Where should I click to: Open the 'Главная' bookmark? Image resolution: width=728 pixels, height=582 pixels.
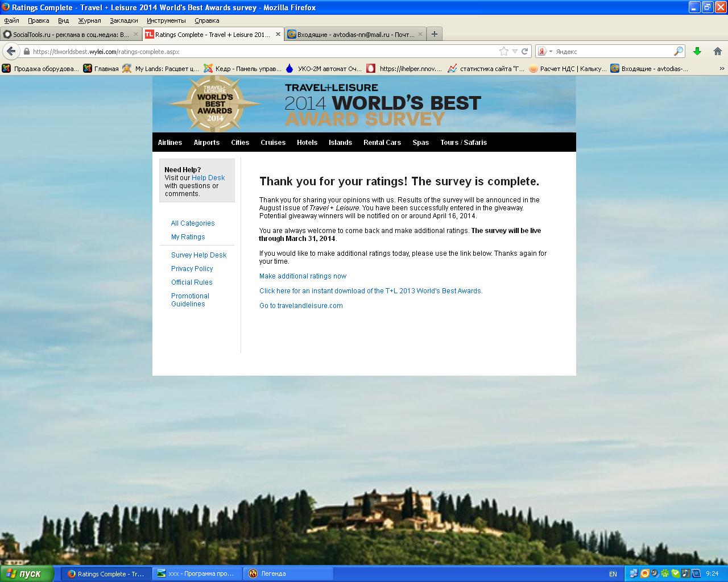(x=101, y=68)
